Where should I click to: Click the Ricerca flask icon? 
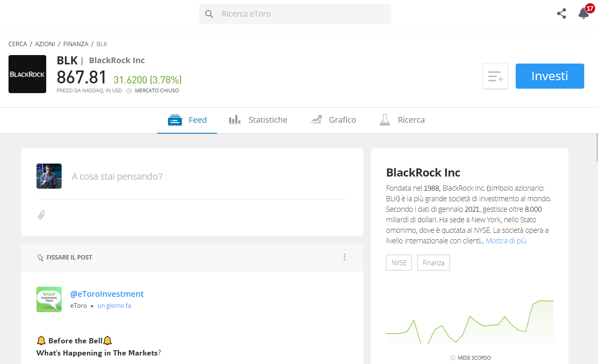(385, 120)
